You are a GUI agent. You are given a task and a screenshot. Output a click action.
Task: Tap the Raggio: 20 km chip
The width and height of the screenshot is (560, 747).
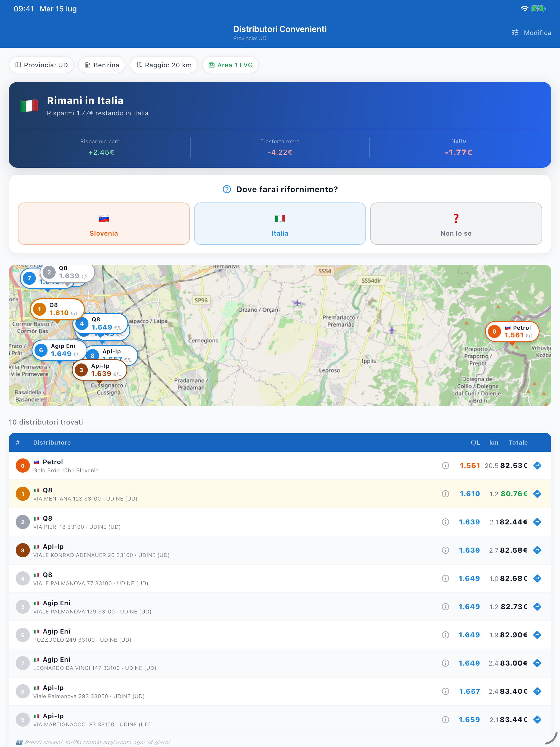click(x=163, y=65)
